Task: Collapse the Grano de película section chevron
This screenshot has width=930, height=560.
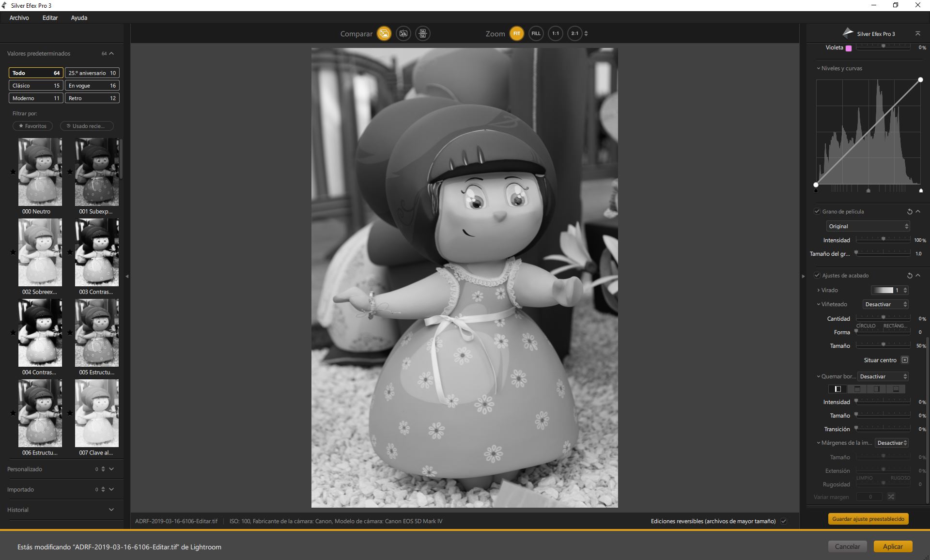Action: click(918, 212)
